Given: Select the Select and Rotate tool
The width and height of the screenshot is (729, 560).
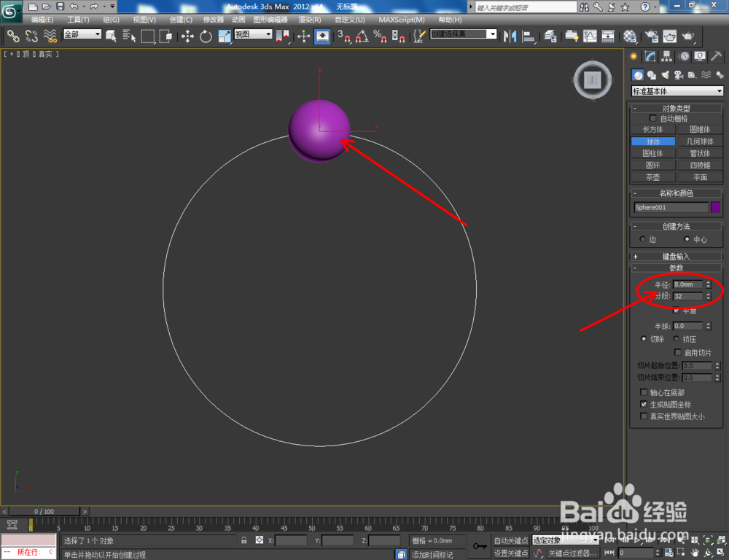Looking at the screenshot, I should [205, 36].
